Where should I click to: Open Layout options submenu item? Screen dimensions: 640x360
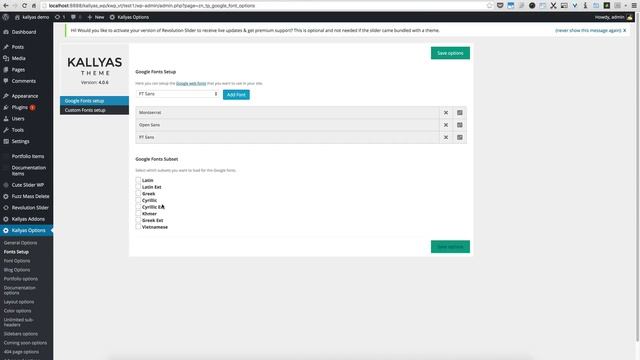point(19,302)
